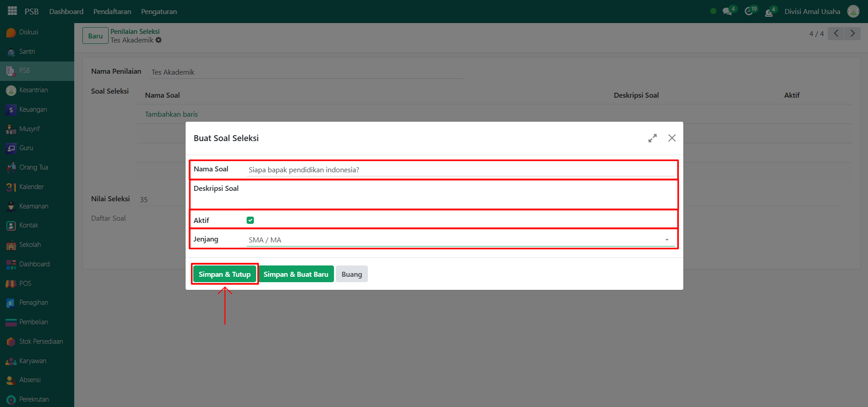Image resolution: width=868 pixels, height=407 pixels.
Task: Go to next record arrow
Action: point(853,33)
